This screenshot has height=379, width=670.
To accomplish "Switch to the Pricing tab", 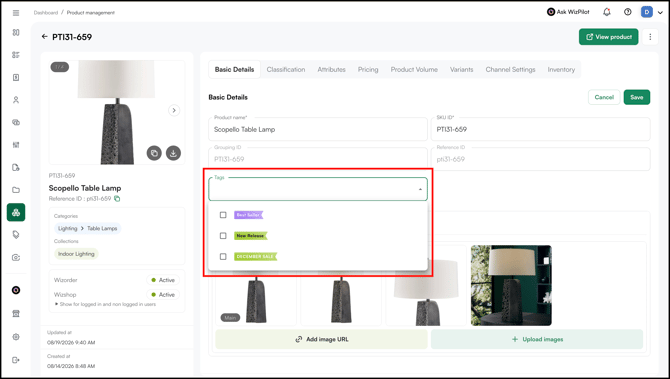I will point(368,69).
